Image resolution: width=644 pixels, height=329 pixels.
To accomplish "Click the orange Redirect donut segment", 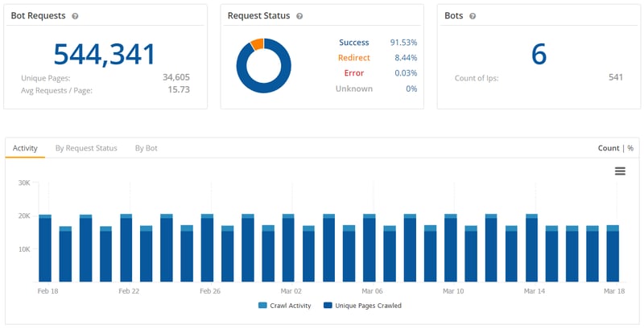I will [257, 44].
